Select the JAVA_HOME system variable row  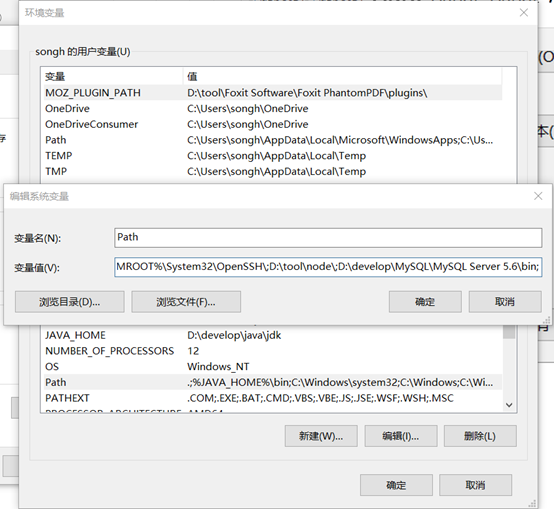pos(272,335)
